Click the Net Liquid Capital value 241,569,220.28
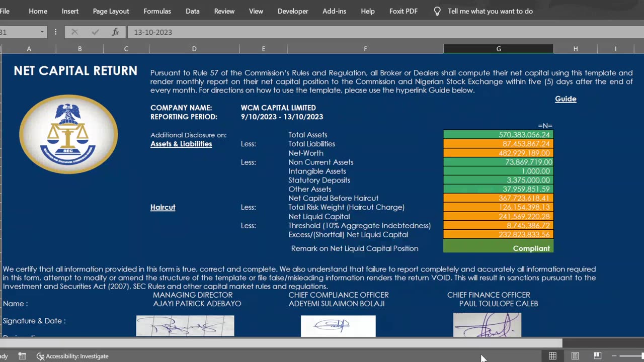644x362 pixels. point(498,216)
